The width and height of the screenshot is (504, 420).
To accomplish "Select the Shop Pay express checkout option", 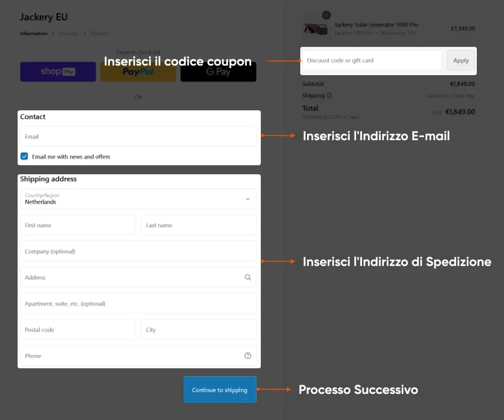I will [x=58, y=72].
